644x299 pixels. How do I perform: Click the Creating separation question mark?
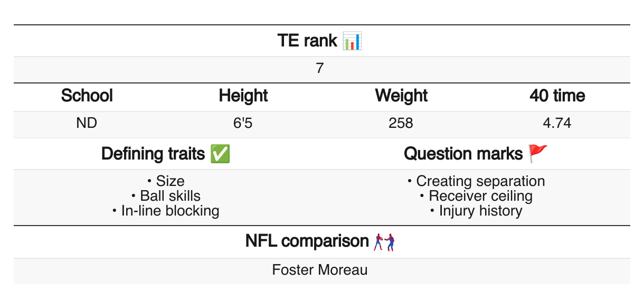(x=480, y=181)
